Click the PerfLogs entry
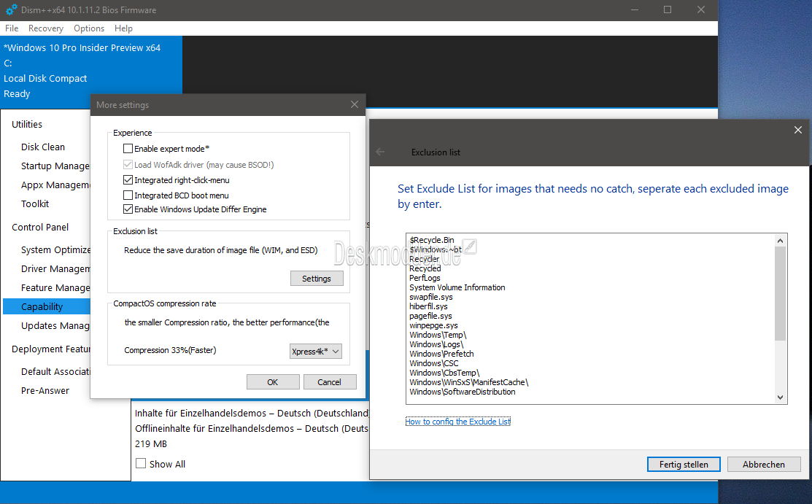 pyautogui.click(x=425, y=278)
